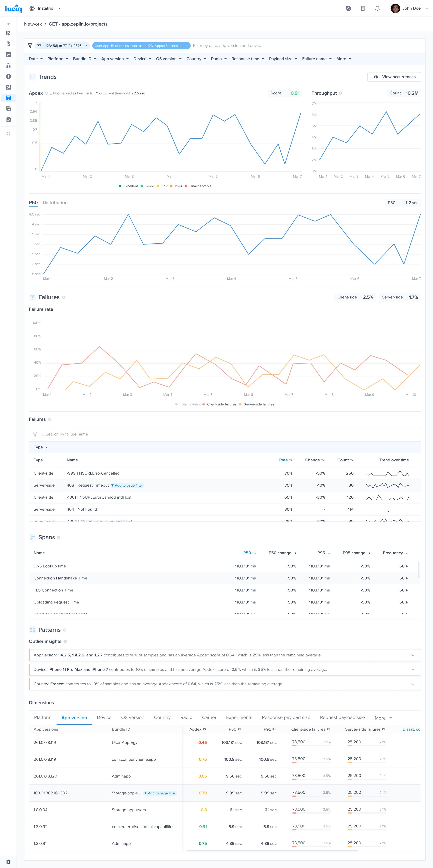Remove the 7.7.11 version filter chip

86,46
